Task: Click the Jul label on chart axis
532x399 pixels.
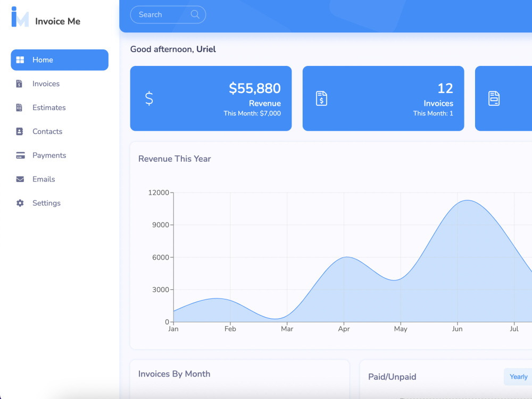Action: coord(514,329)
